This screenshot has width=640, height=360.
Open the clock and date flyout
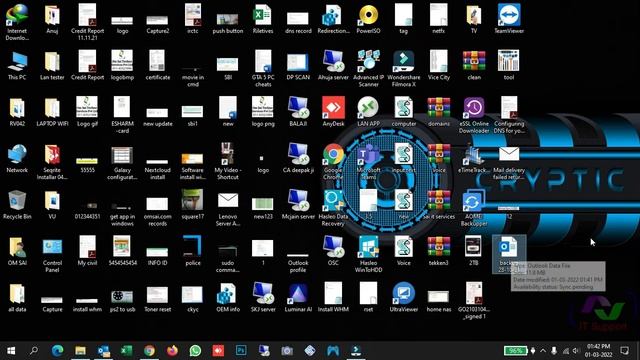[599, 350]
